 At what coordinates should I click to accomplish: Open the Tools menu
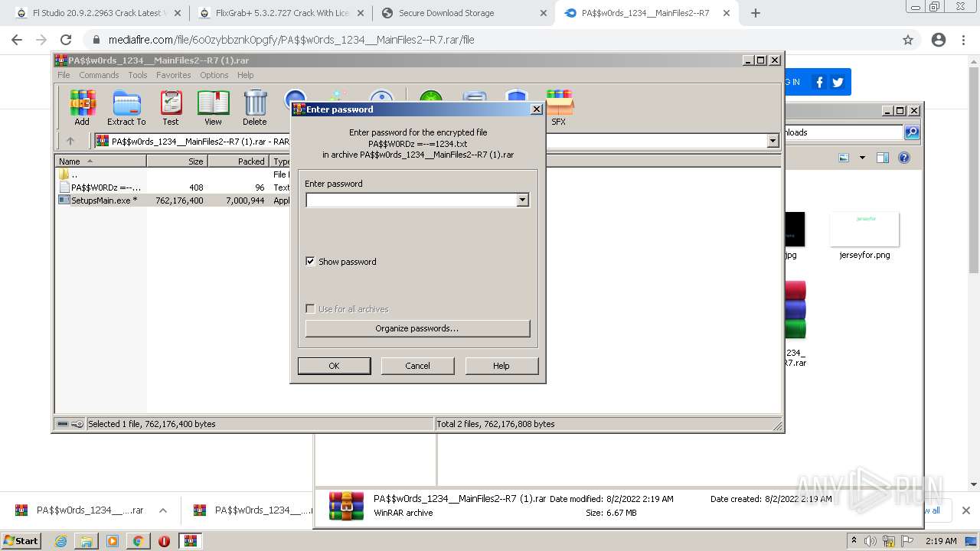tap(138, 75)
